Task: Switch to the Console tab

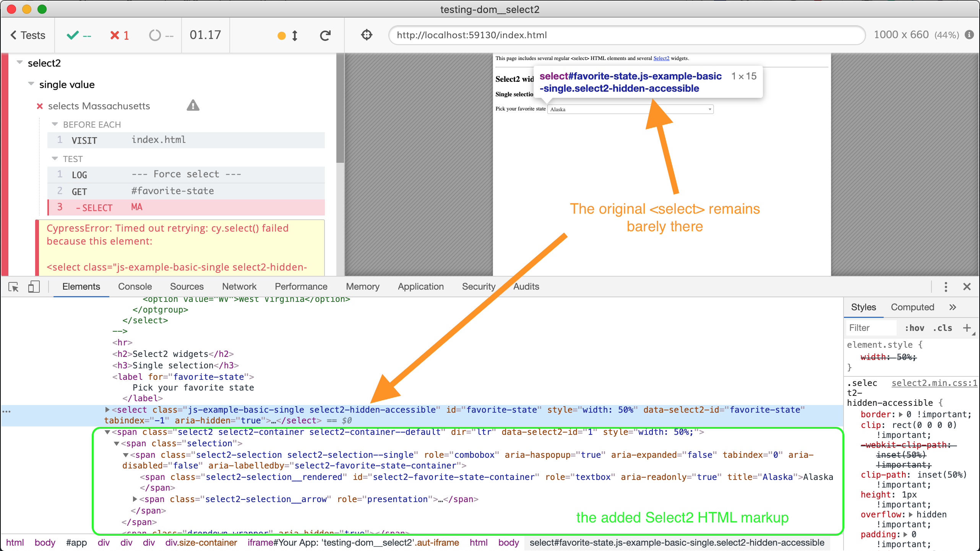Action: coord(135,287)
